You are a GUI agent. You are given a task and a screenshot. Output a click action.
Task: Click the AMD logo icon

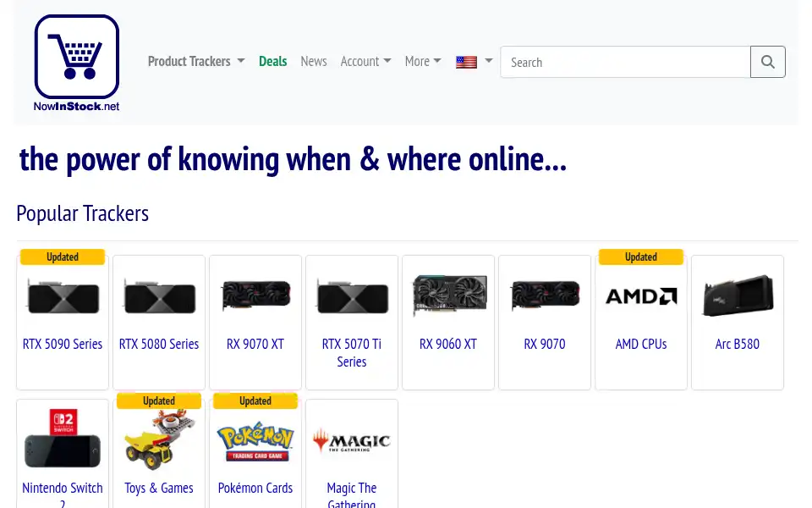641,296
